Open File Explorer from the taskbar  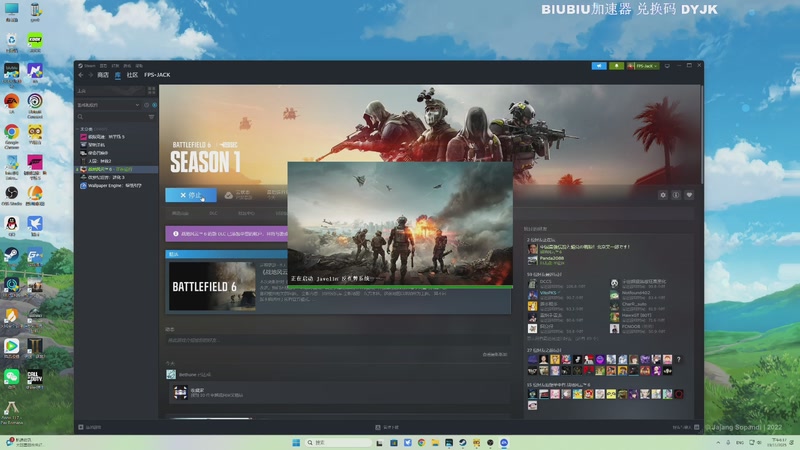(435, 442)
